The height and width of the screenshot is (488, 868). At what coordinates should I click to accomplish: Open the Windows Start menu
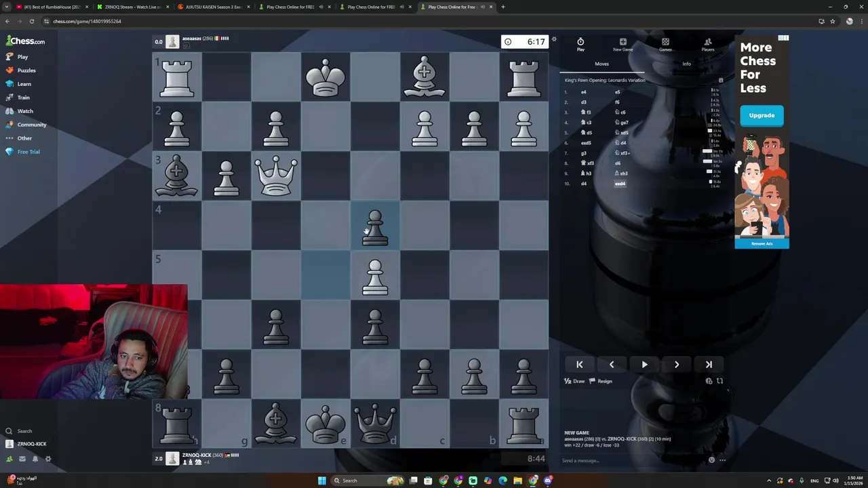(321, 481)
